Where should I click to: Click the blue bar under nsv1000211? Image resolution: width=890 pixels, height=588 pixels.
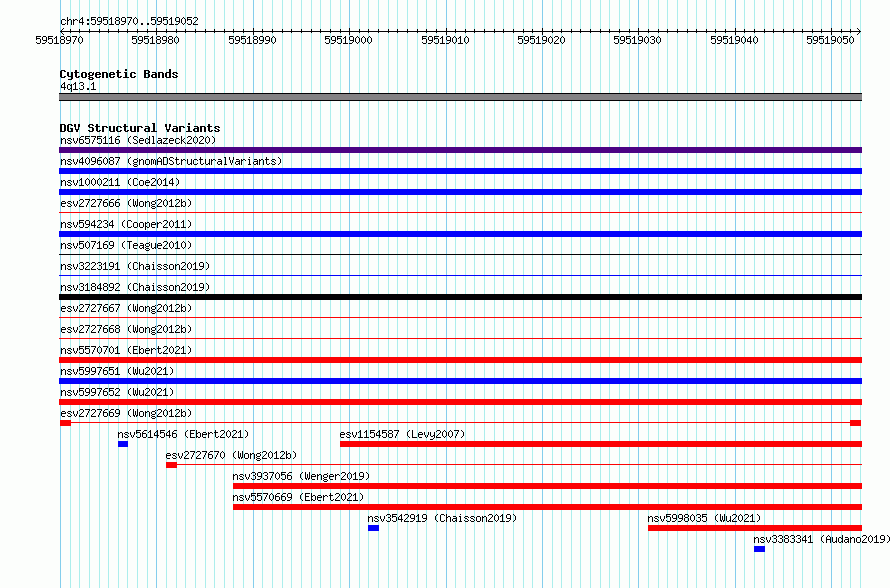point(460,192)
